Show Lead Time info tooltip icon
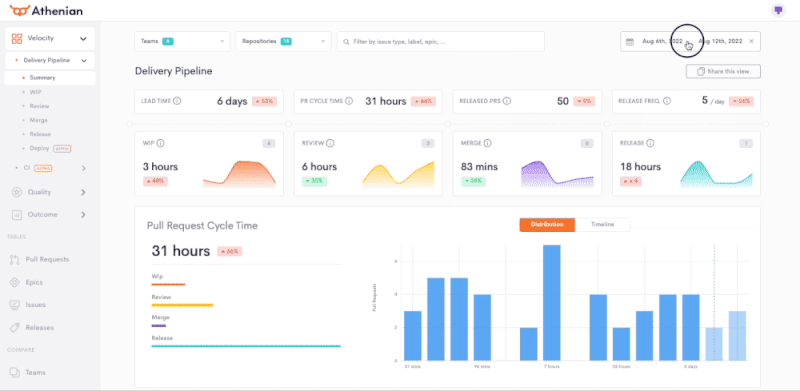 point(177,101)
